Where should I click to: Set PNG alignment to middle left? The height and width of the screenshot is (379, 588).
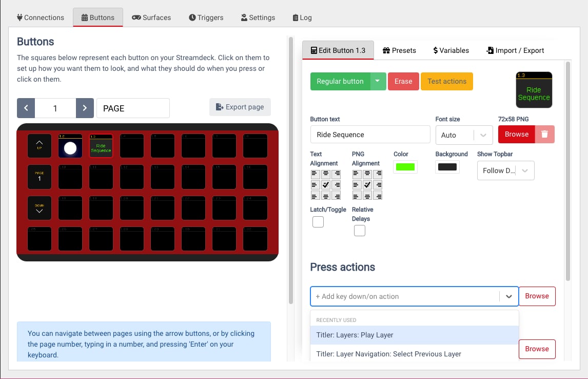pyautogui.click(x=357, y=185)
